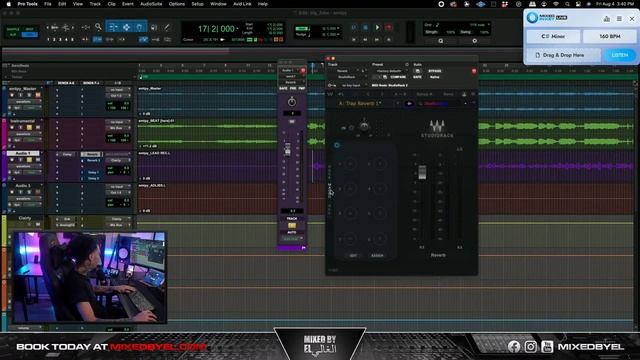
Task: Click the transport Stop button
Action: pyautogui.click(x=366, y=28)
